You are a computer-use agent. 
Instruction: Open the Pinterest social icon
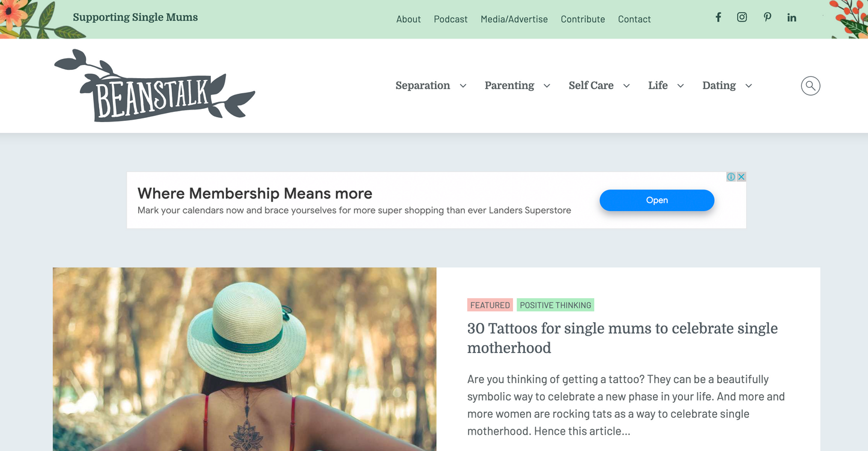(767, 17)
